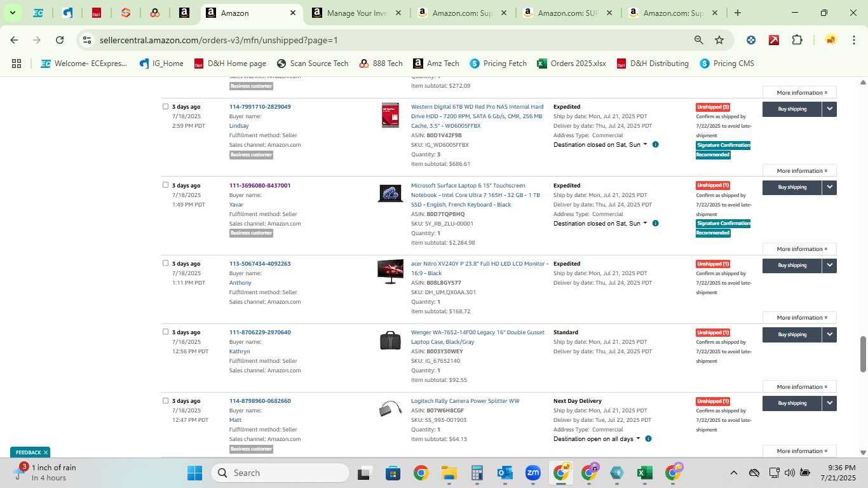Select checkbox for order 114-7991710-2829049
The height and width of the screenshot is (488, 868).
(x=165, y=107)
